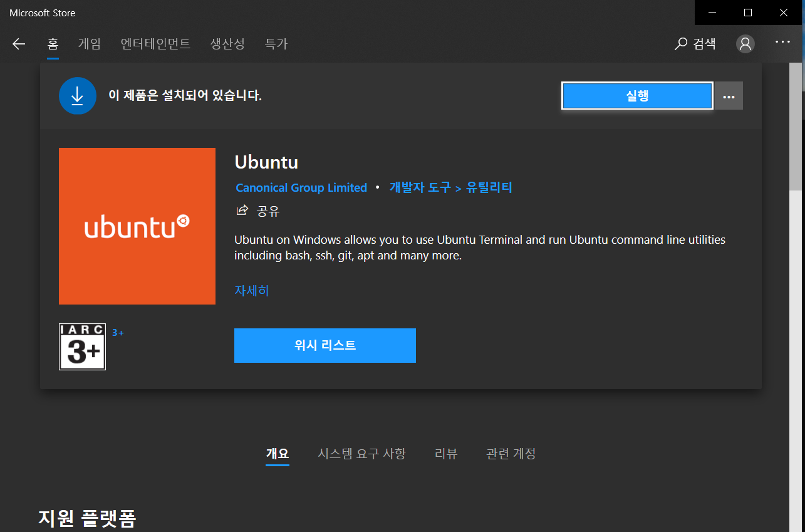
Task: Click the download arrow status icon
Action: click(x=78, y=96)
